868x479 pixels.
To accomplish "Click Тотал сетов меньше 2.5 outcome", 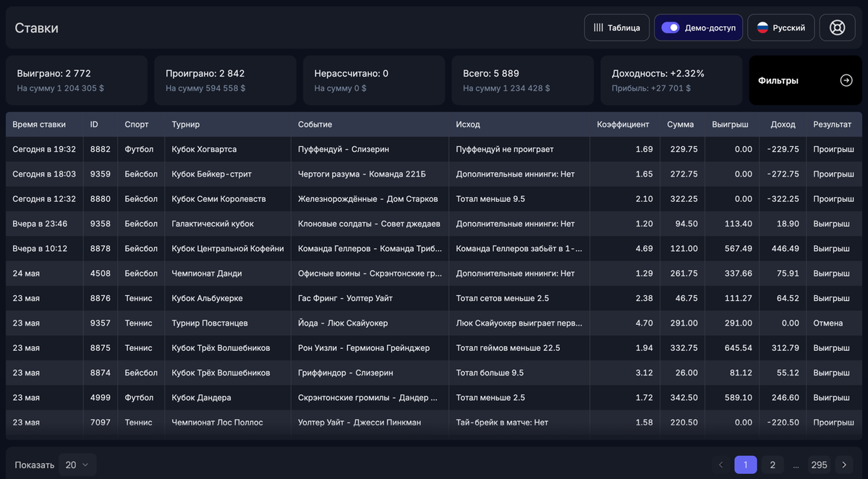I will (503, 298).
